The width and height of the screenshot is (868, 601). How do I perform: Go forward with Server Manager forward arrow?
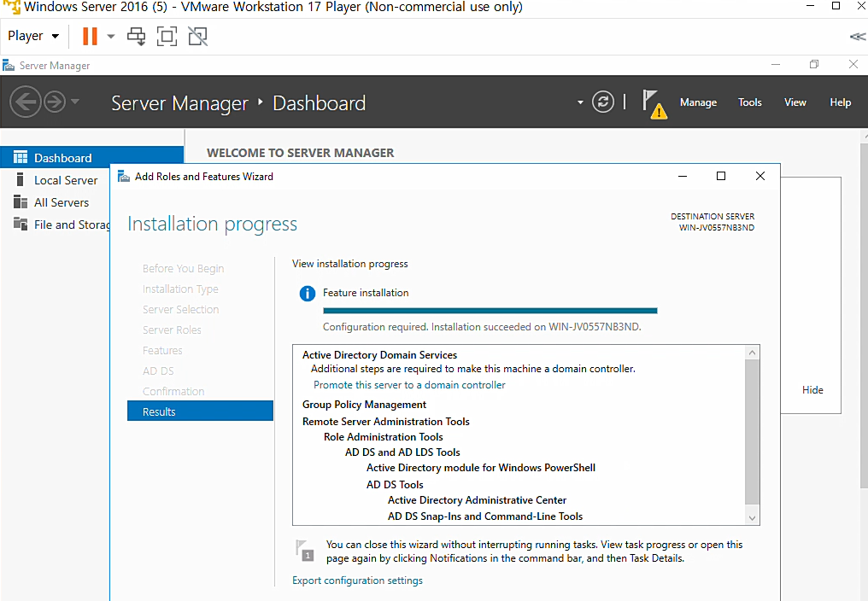point(55,102)
